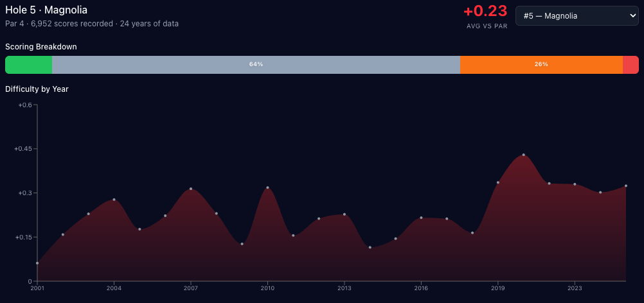The image size is (644, 303).
Task: Click the orange 26% bogey segment
Action: (541, 65)
